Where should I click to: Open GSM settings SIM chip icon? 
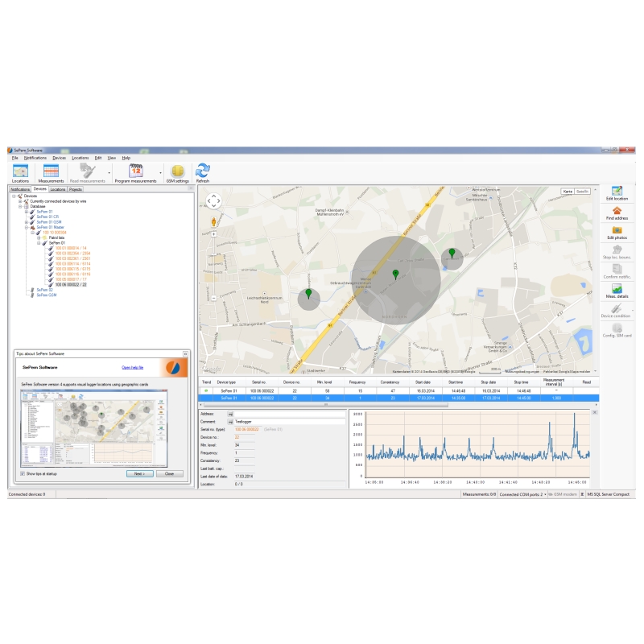[177, 171]
